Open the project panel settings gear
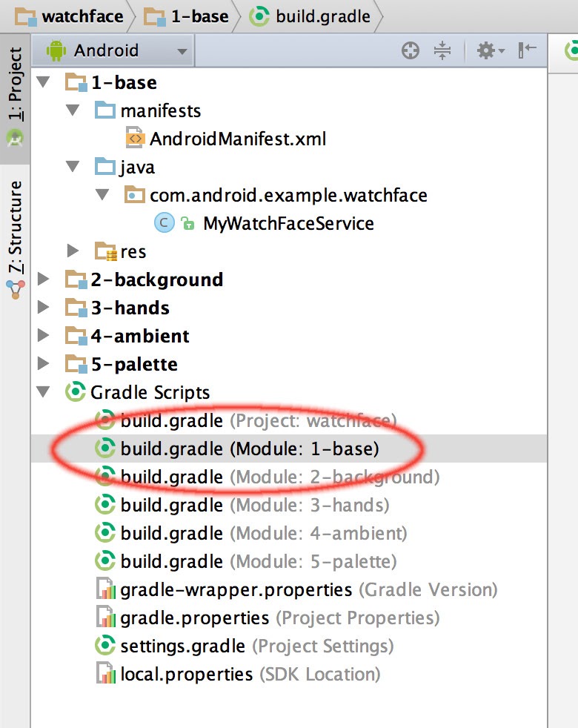Viewport: 578px width, 728px height. (488, 51)
